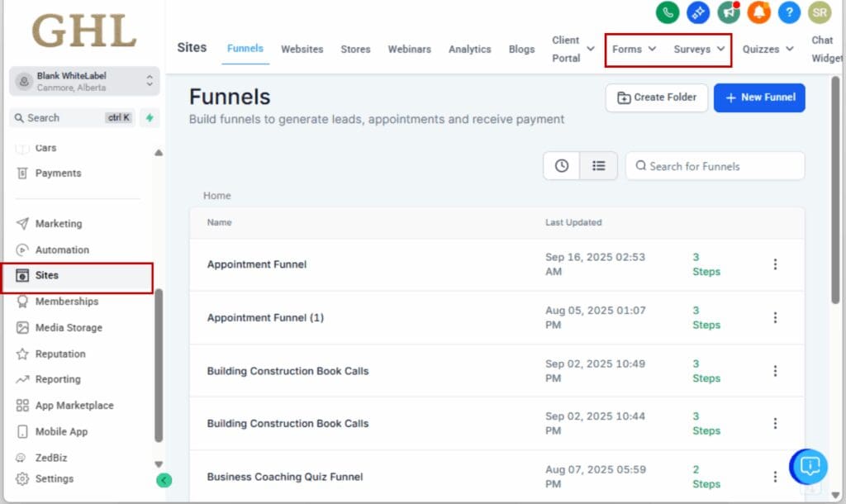Open the help question mark icon

789,12
